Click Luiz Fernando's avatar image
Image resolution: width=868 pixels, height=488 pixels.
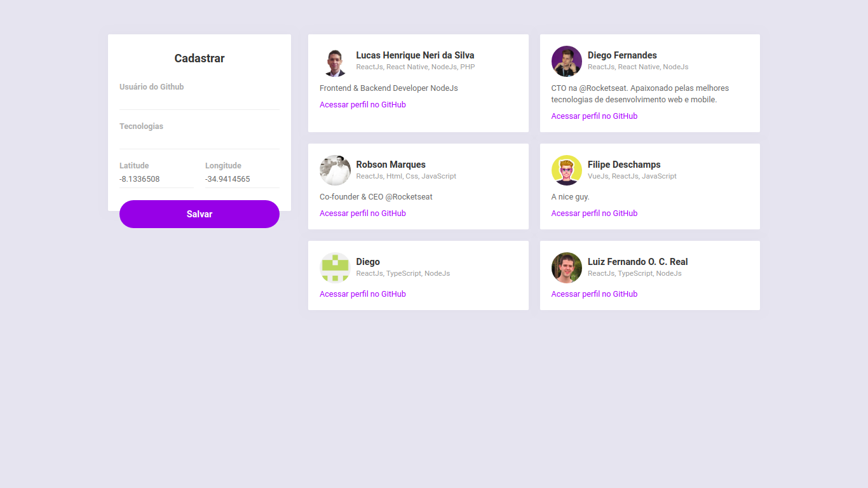[567, 268]
